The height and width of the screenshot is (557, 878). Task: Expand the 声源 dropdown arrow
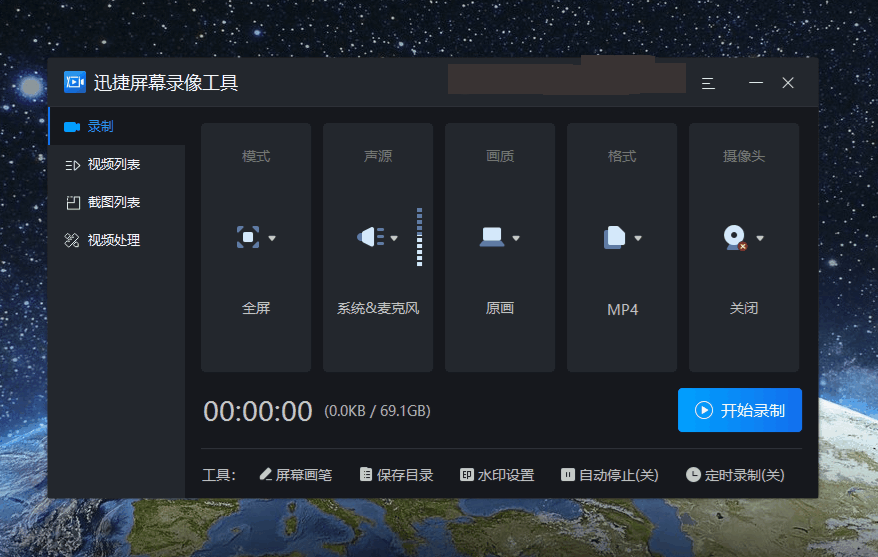(394, 238)
